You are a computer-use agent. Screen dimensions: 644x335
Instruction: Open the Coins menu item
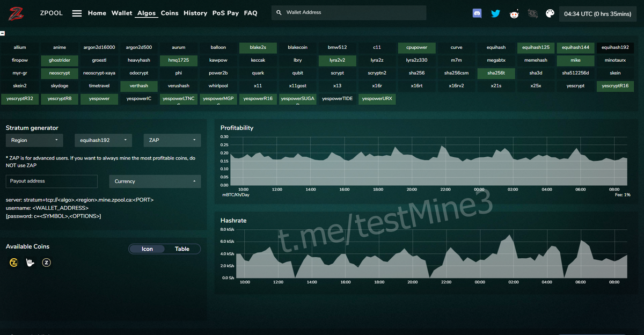(x=170, y=13)
